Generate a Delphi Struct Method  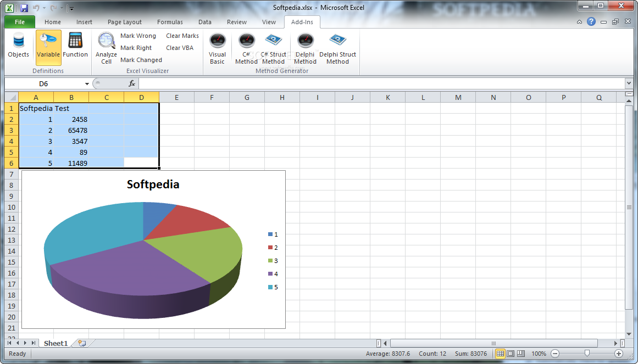tap(338, 48)
